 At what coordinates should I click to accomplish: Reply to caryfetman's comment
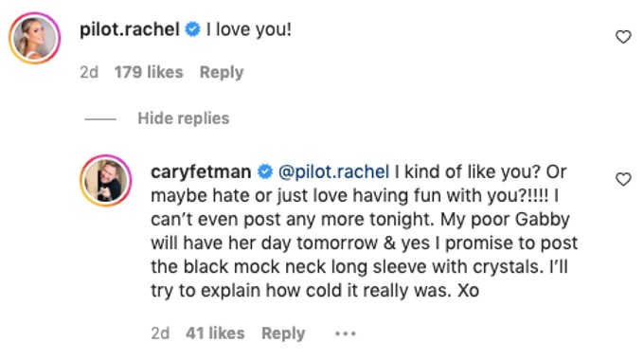coord(283,333)
